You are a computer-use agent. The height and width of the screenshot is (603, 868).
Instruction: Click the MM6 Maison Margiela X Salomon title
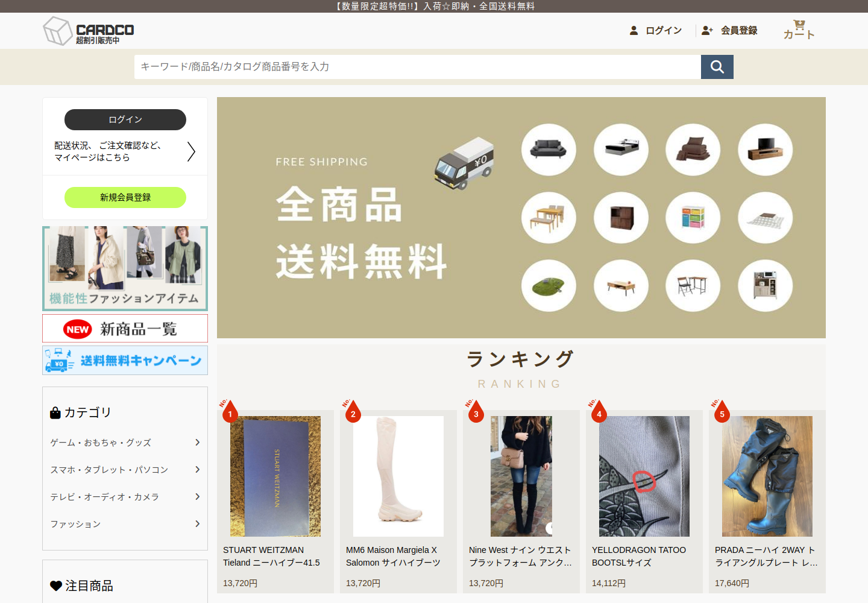(394, 556)
